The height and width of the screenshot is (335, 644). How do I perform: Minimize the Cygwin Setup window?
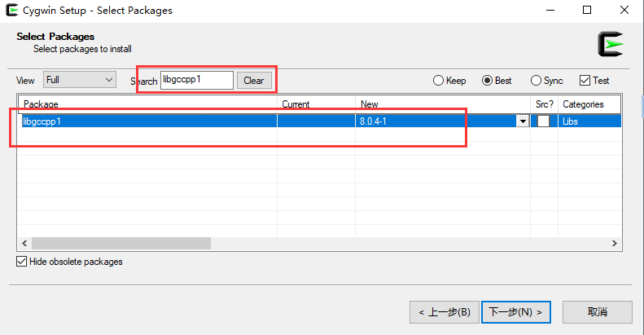(550, 11)
